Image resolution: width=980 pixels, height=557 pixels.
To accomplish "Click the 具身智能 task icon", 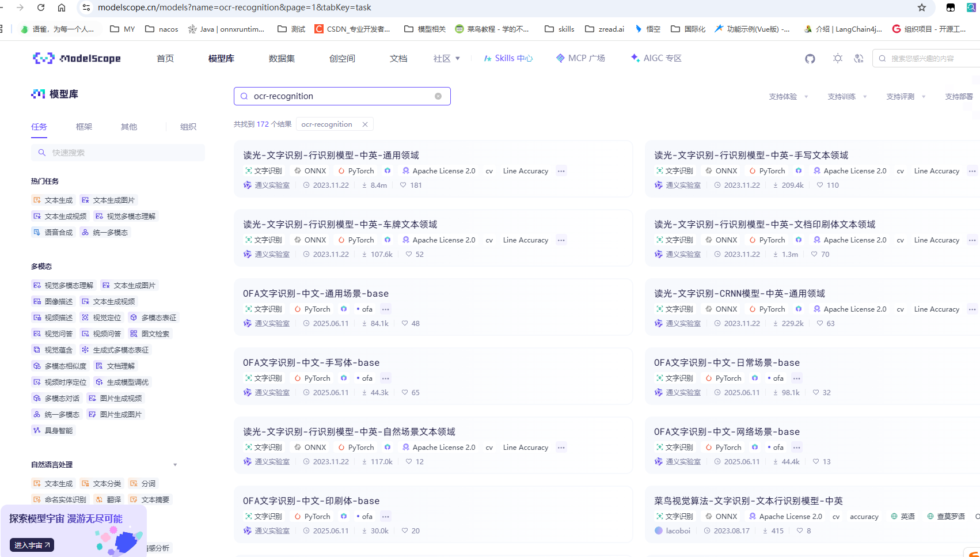I will point(37,431).
